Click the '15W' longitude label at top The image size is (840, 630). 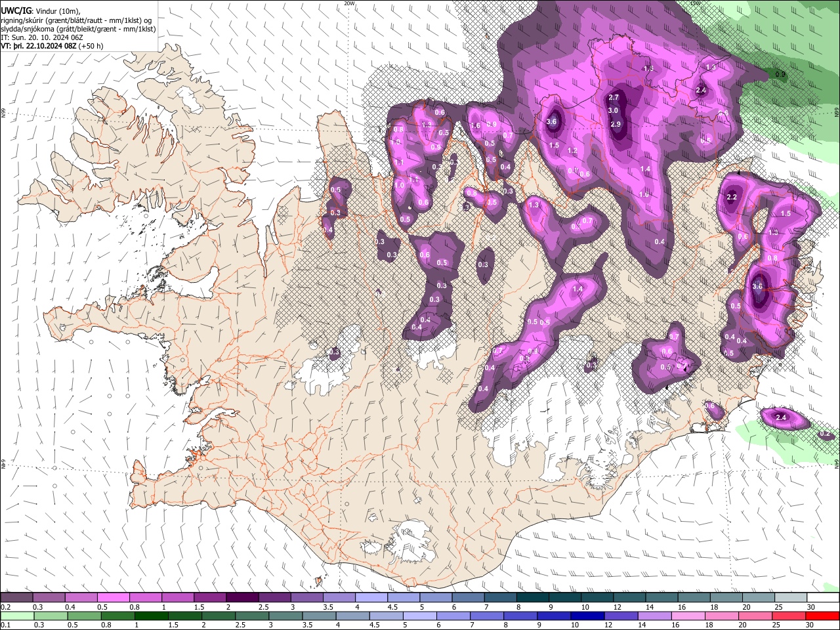pyautogui.click(x=695, y=3)
